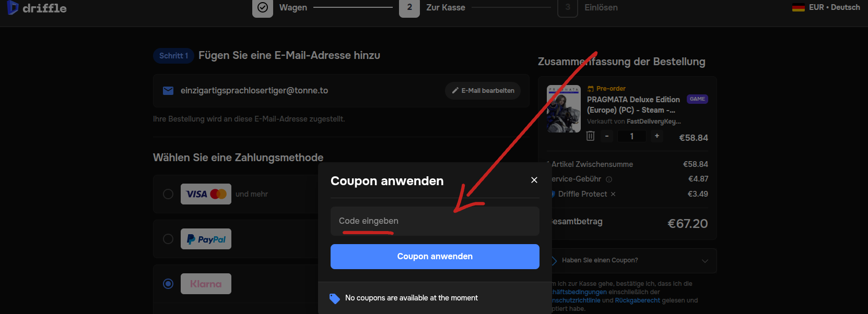
Task: Expand the 'Haben Sie einen Coupon?' section
Action: tap(705, 261)
